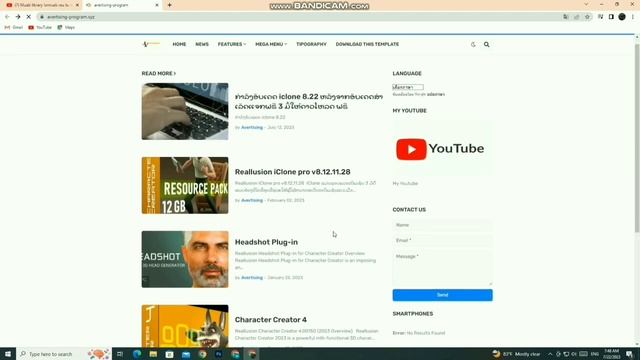This screenshot has height=360, width=640.
Task: Click the contact form Email field
Action: 442,240
